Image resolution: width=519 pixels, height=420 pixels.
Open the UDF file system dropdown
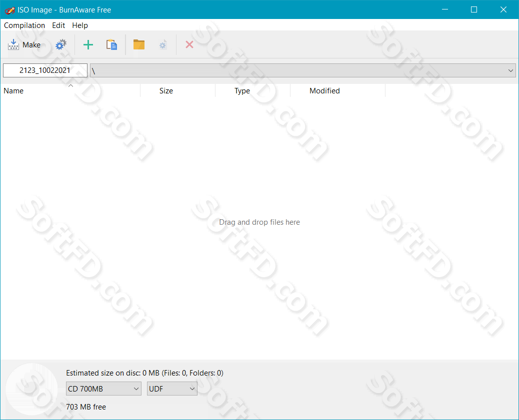pyautogui.click(x=172, y=389)
